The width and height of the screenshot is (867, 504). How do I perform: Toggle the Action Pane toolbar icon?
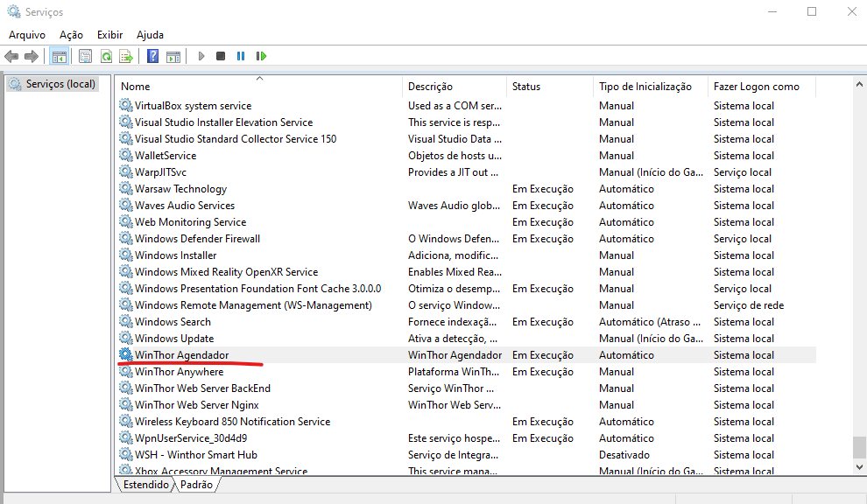(x=173, y=56)
